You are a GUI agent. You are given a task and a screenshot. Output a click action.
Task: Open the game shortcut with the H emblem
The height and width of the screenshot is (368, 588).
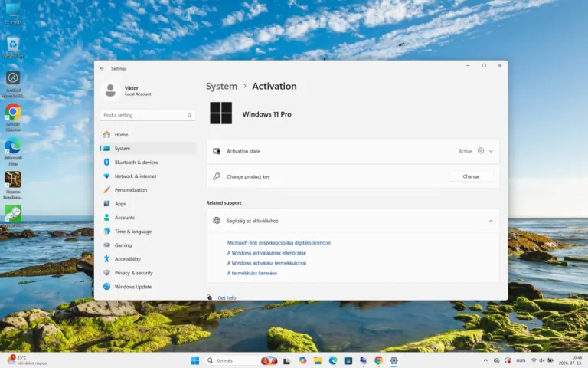pyautogui.click(x=13, y=185)
